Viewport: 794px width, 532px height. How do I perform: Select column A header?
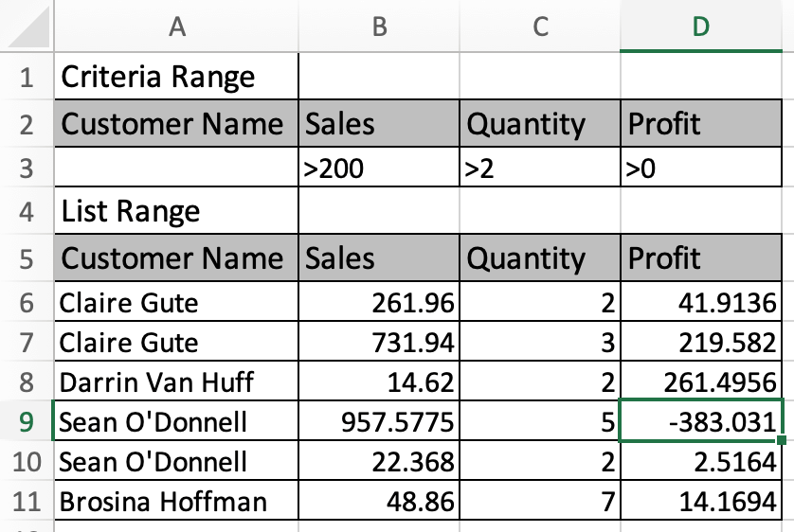pos(176,26)
